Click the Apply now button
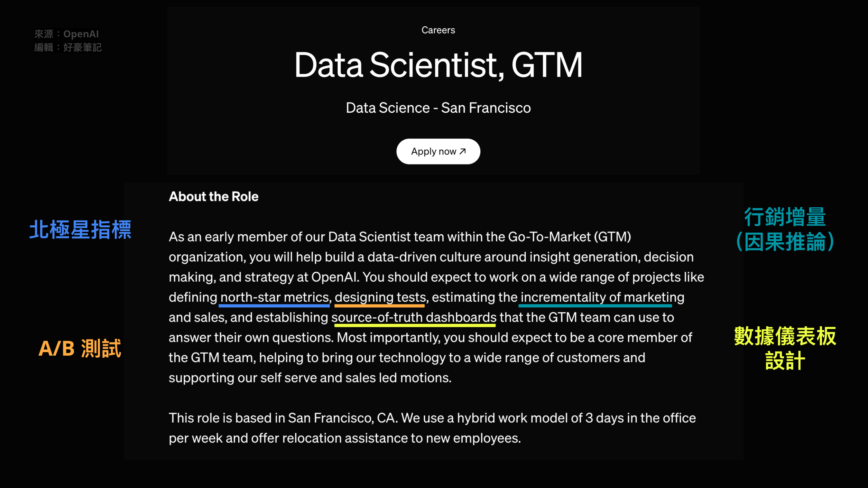This screenshot has height=488, width=868. pos(438,151)
